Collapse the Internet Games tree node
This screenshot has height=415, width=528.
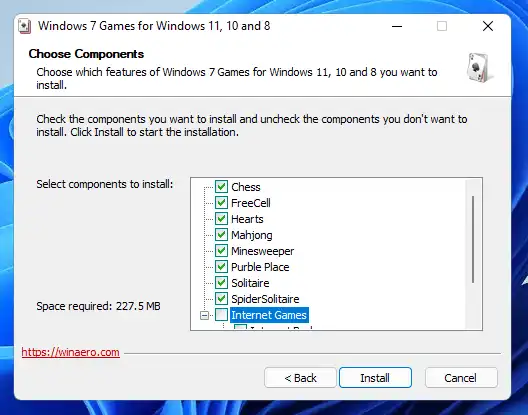click(x=204, y=315)
